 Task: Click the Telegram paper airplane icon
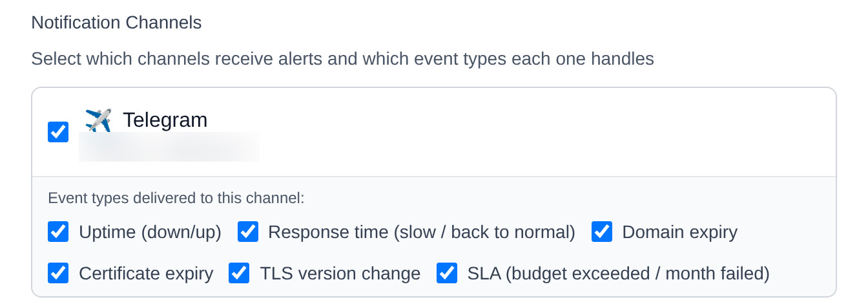point(98,120)
